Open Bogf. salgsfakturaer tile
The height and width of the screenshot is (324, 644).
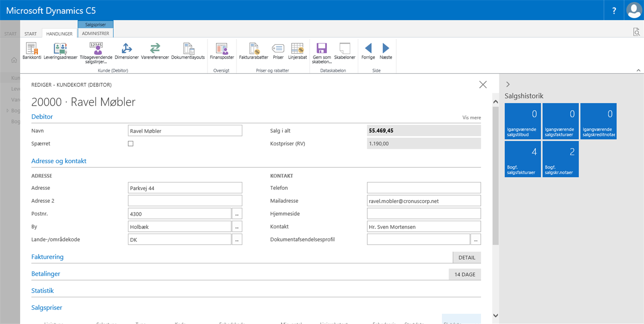[x=523, y=159]
